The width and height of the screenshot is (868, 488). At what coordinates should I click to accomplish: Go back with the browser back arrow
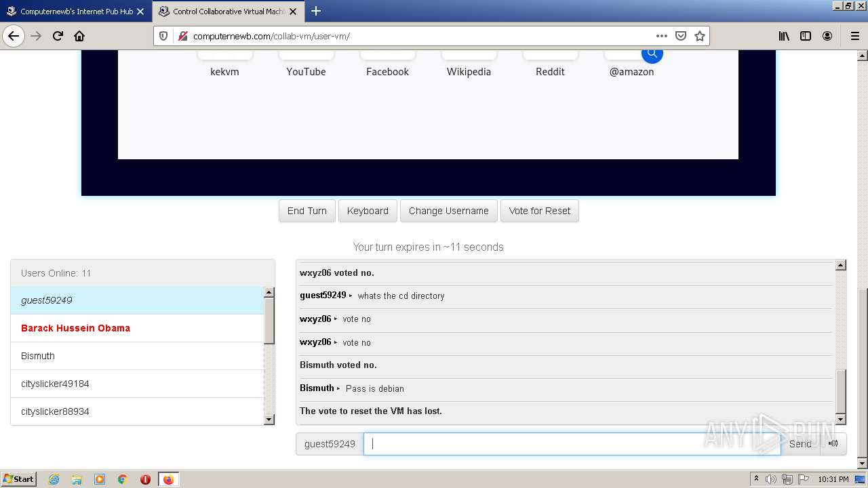14,36
